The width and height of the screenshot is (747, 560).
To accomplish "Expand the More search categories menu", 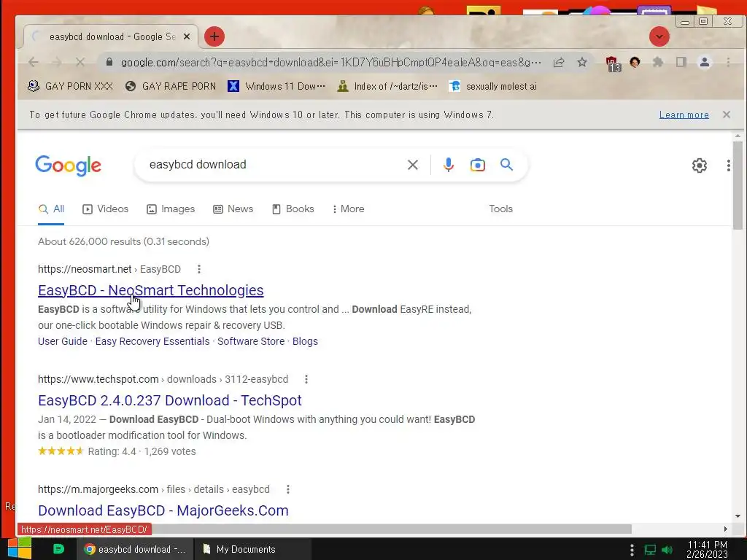I will (348, 209).
